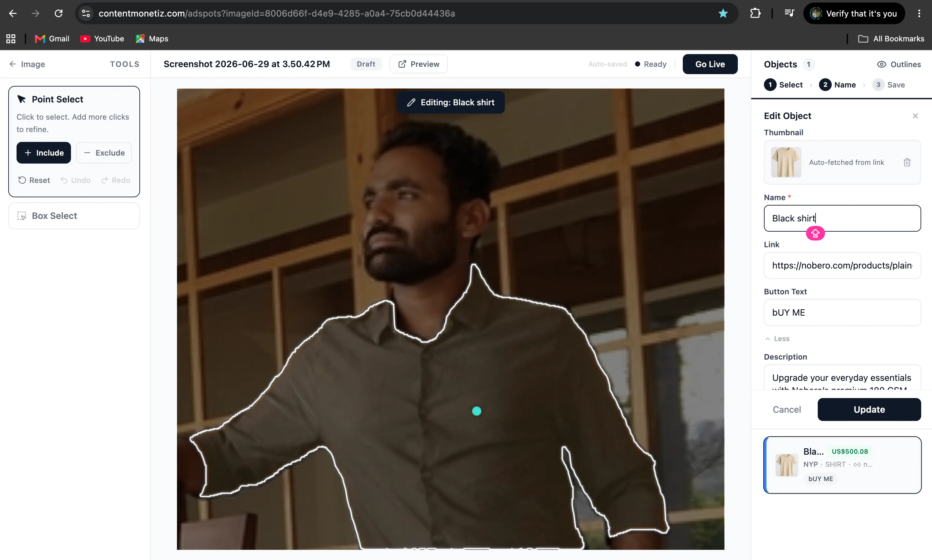This screenshot has height=560, width=932.
Task: Click the Go Live button
Action: (710, 64)
